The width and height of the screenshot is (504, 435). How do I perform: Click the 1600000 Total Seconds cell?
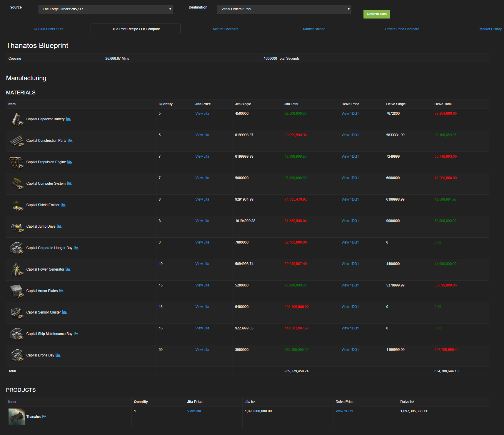pos(375,59)
